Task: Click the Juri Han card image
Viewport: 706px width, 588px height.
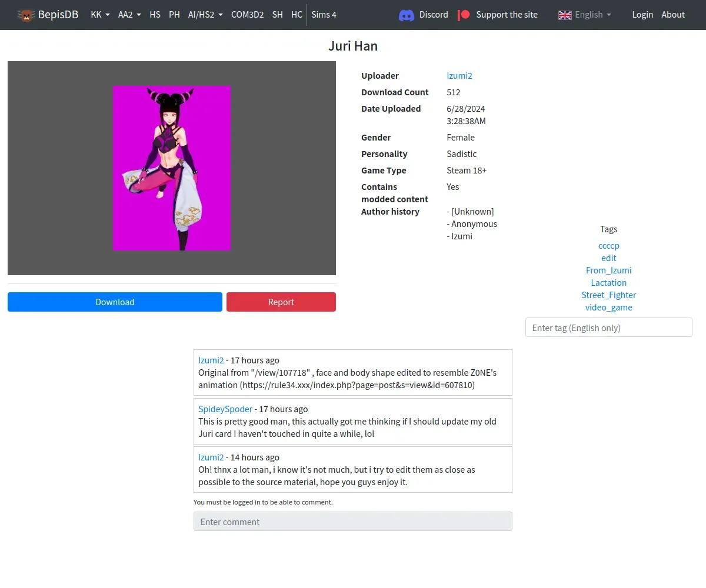Action: (172, 168)
